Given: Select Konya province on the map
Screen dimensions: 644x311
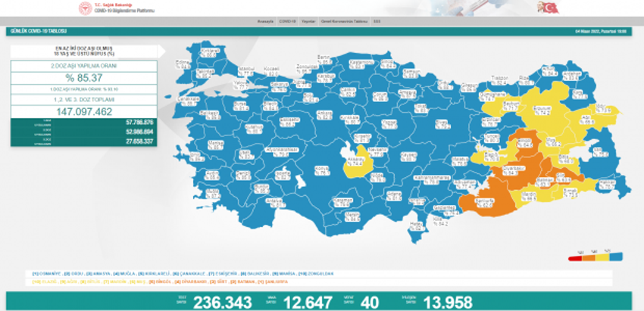Looking at the screenshot, I should click(323, 172).
